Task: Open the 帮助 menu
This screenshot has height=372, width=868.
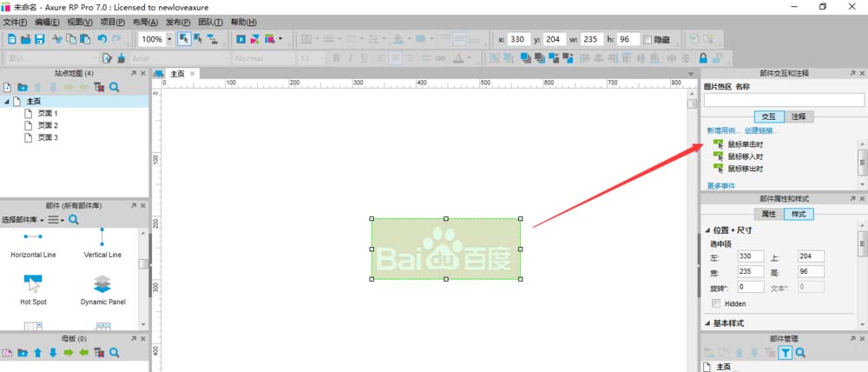Action: click(x=244, y=23)
